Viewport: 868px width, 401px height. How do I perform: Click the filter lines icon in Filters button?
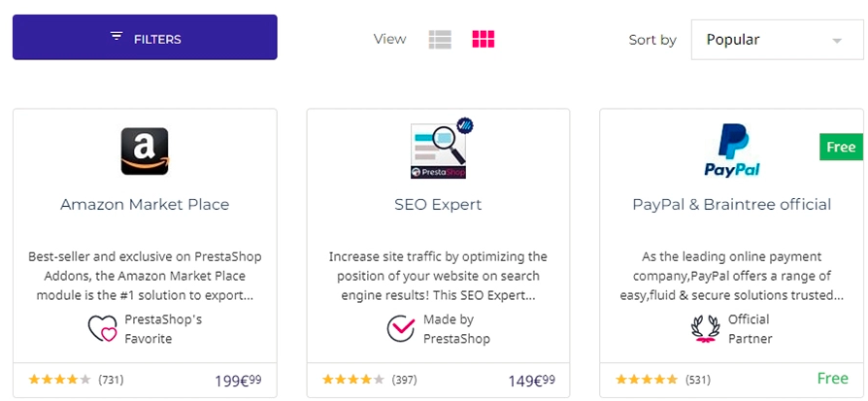point(117,37)
